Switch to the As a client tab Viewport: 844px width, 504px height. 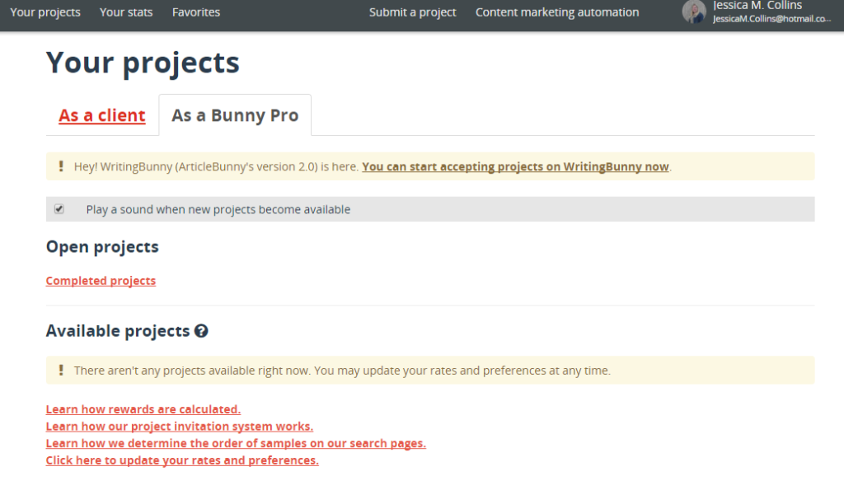[101, 115]
